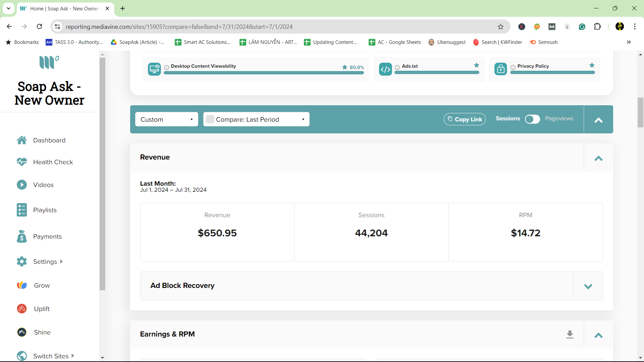Click the $650.95 revenue value
Viewport: 644px width, 362px height.
217,233
